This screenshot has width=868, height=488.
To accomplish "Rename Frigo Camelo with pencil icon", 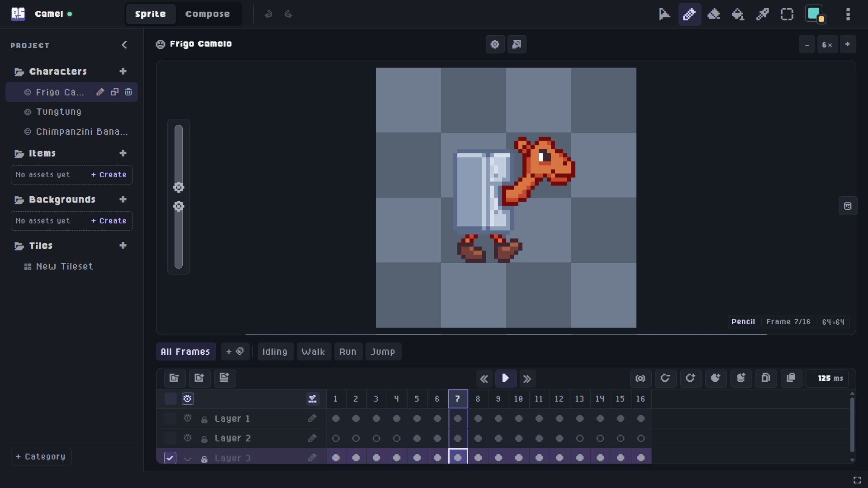I will coord(100,92).
